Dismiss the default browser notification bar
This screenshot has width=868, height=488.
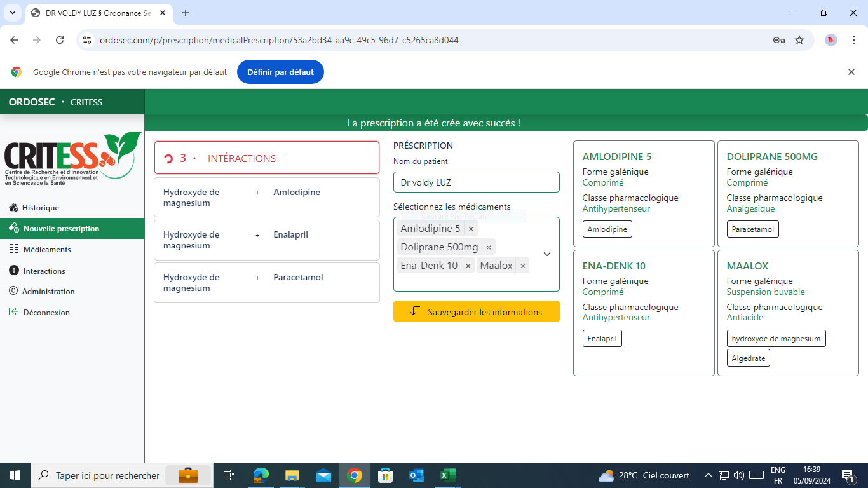tap(851, 72)
